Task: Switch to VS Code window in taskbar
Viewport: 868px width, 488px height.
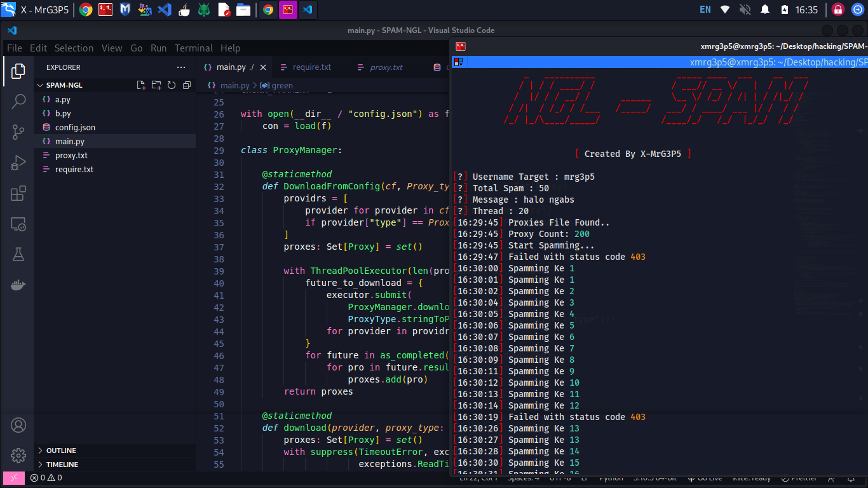Action: click(x=308, y=10)
